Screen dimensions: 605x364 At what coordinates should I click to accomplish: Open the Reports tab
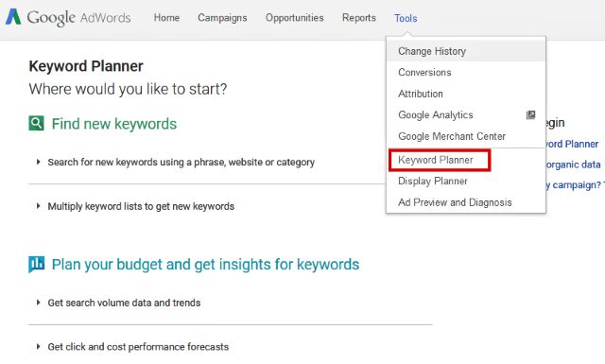359,18
